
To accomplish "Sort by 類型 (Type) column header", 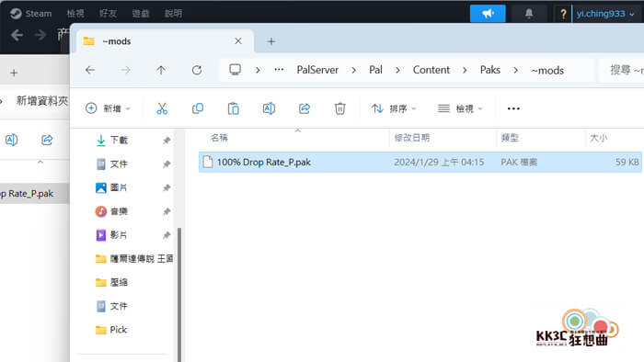I will coord(510,138).
